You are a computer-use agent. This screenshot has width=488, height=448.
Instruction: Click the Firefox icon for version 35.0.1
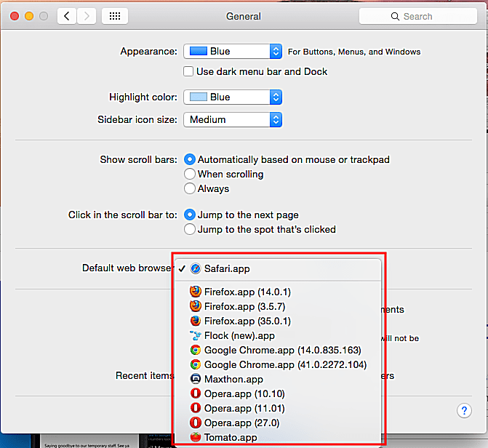click(x=196, y=321)
